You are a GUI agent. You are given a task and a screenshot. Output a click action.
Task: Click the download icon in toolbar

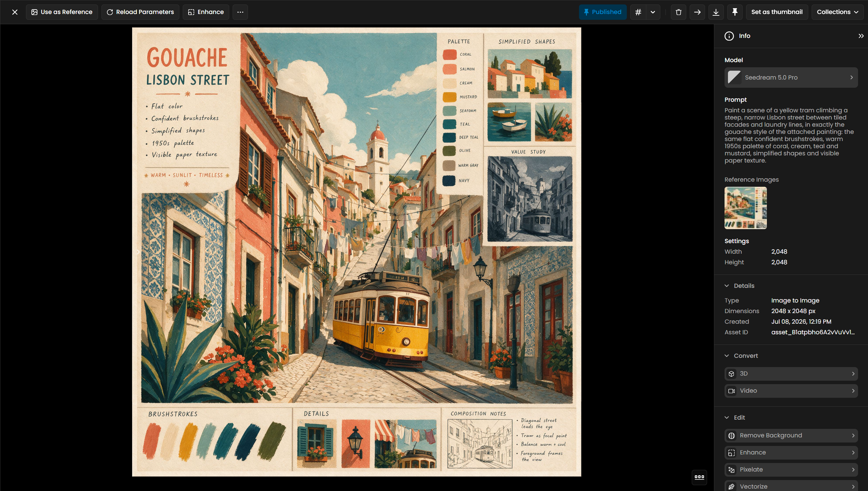click(x=716, y=12)
